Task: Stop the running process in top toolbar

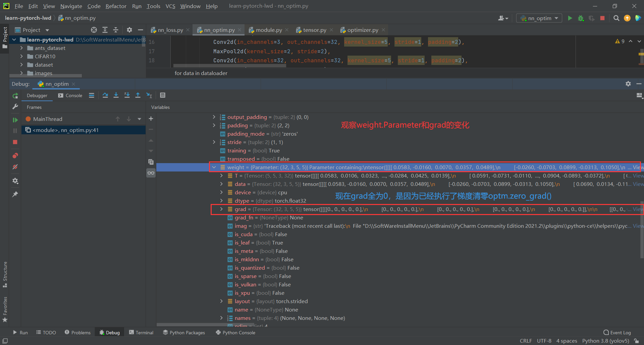Action: 602,18
